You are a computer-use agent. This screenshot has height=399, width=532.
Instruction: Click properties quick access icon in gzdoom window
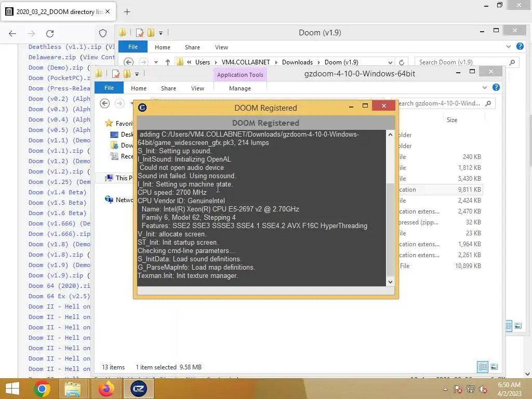[116, 74]
